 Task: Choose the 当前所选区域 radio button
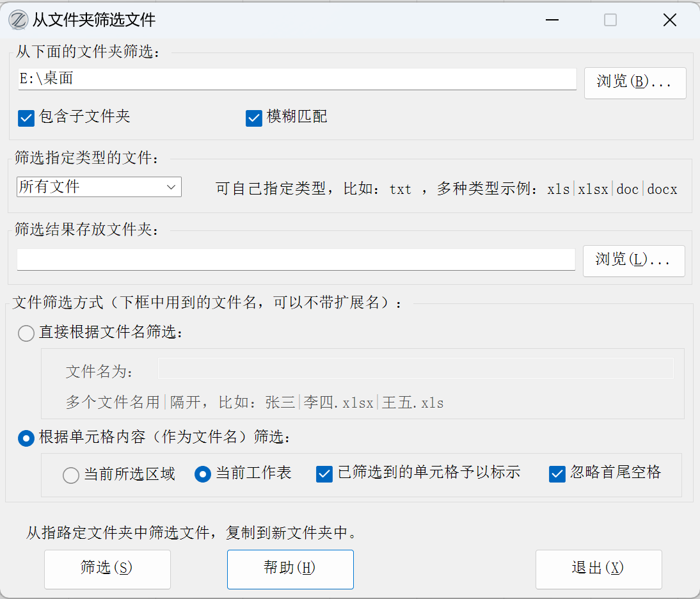coord(71,475)
